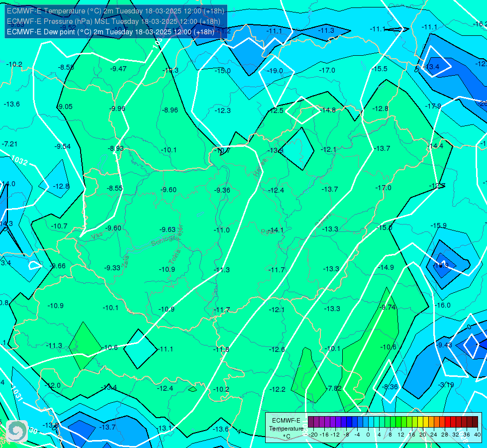
Task: Click the -14.4 dew point value
Action: click(x=435, y=146)
